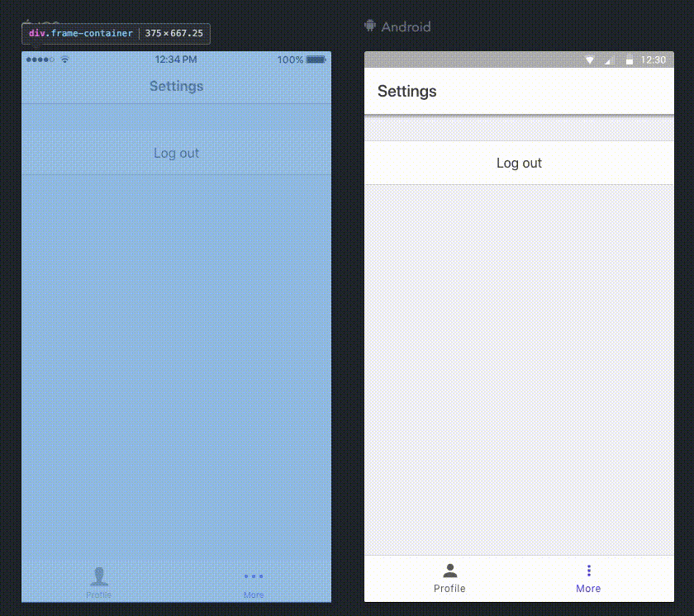Click the Log out button on the Android screen
This screenshot has width=694, height=616.
click(x=519, y=163)
